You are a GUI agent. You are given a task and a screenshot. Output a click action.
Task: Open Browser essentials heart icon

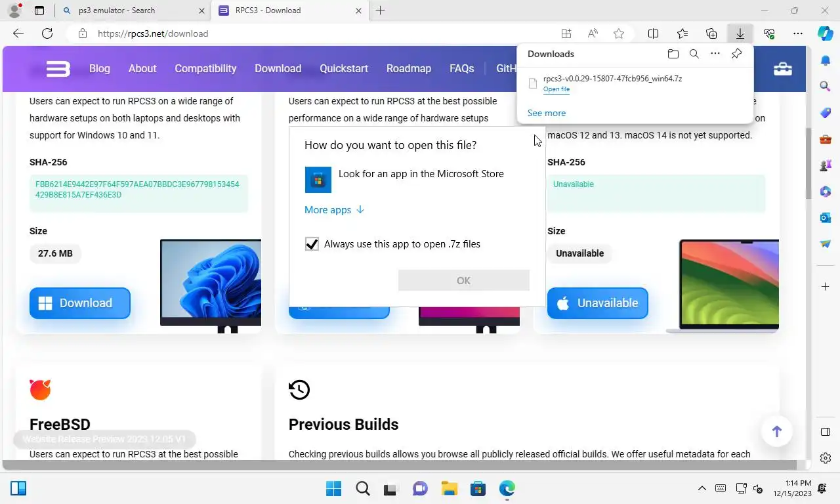pos(769,33)
